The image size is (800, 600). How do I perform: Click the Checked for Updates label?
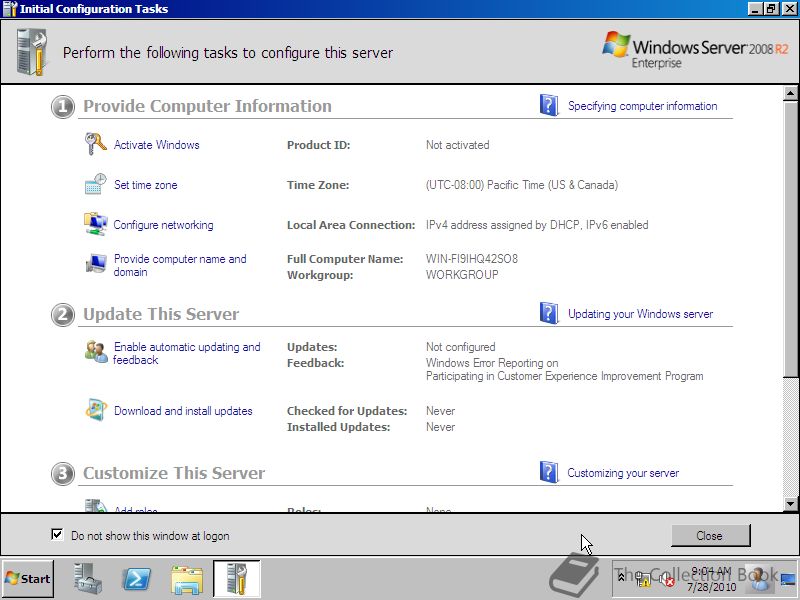(347, 411)
